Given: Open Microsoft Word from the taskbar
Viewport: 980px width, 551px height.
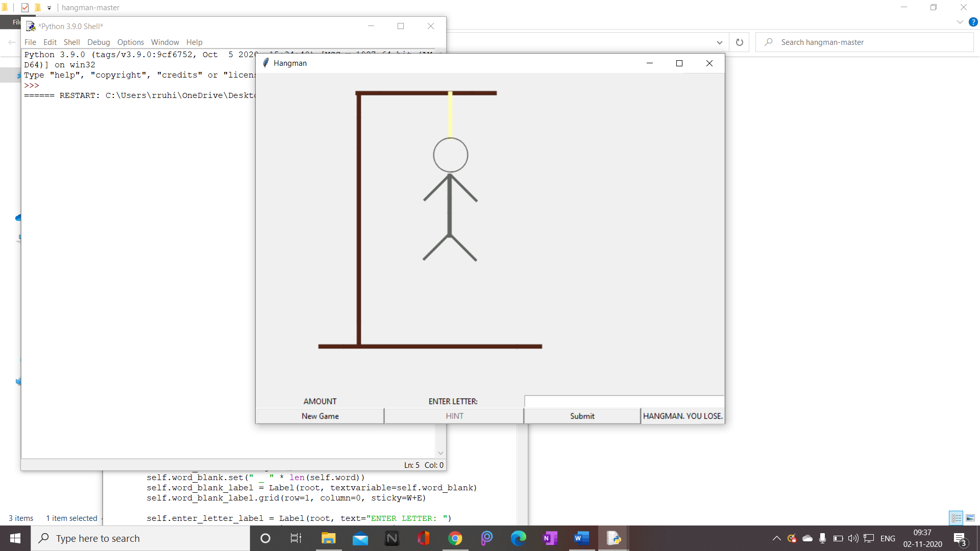Looking at the screenshot, I should (x=581, y=538).
